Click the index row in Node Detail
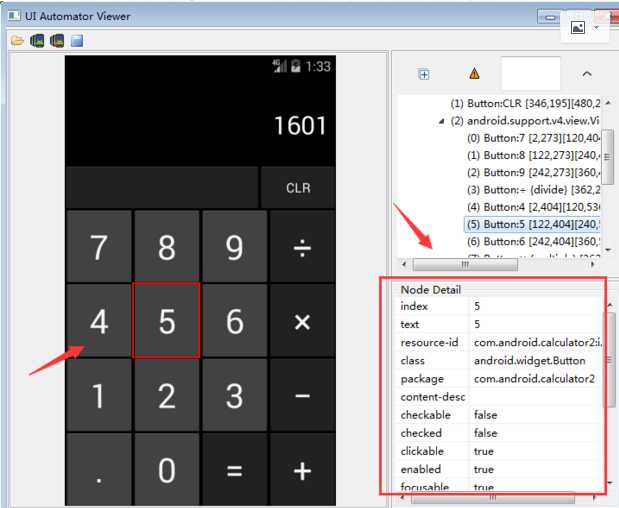 coord(499,306)
